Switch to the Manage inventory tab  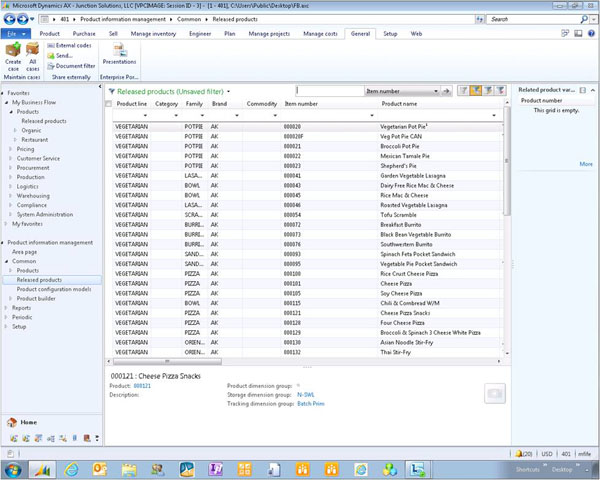[x=154, y=33]
